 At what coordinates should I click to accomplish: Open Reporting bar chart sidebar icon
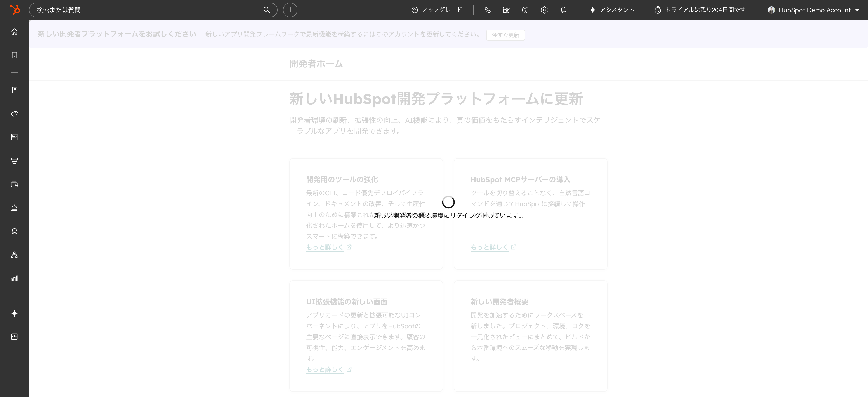click(14, 279)
